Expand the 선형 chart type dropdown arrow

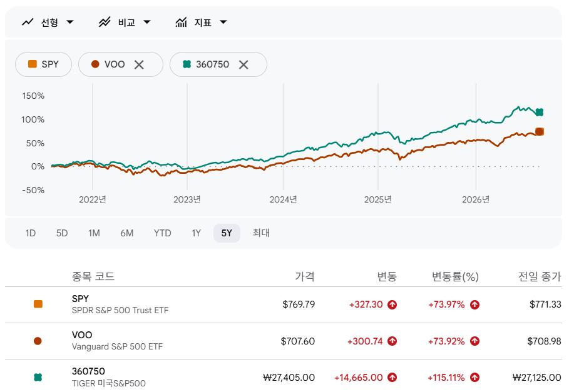click(x=70, y=23)
